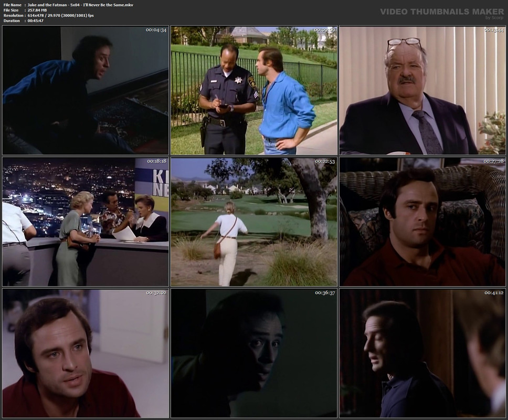Select the wicker chair thumbnail at 00:27:28
Image resolution: width=508 pixels, height=420 pixels.
tap(422, 222)
